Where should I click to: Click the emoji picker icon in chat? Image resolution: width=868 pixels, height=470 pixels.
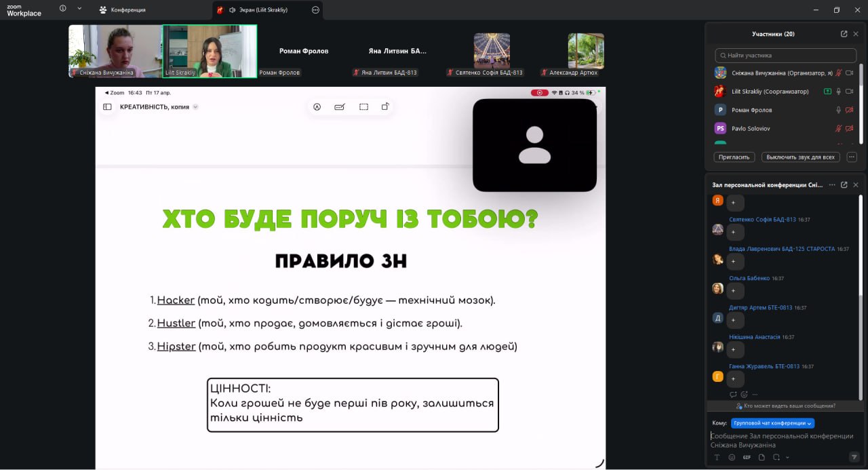pos(732,457)
